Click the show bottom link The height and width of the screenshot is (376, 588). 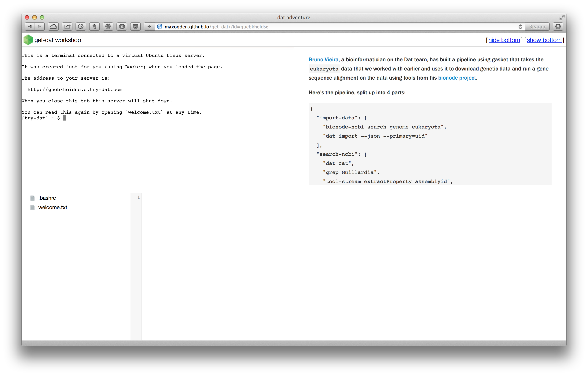(544, 40)
